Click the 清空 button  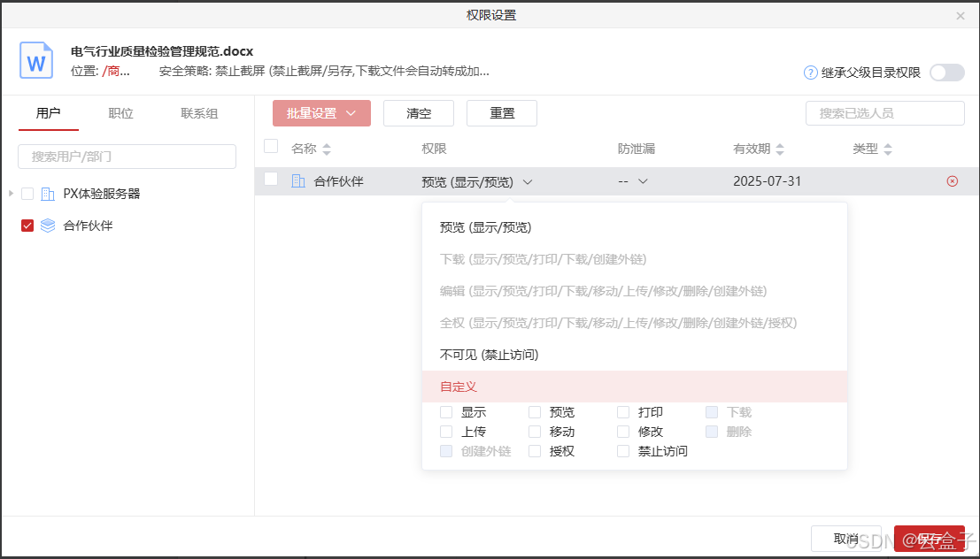(419, 113)
